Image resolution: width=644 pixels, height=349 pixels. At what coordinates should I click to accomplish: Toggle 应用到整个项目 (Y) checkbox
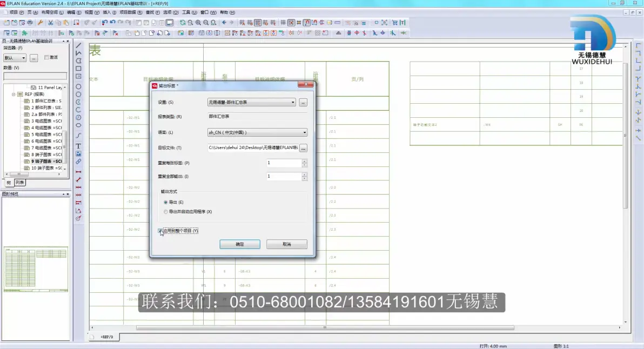click(160, 231)
